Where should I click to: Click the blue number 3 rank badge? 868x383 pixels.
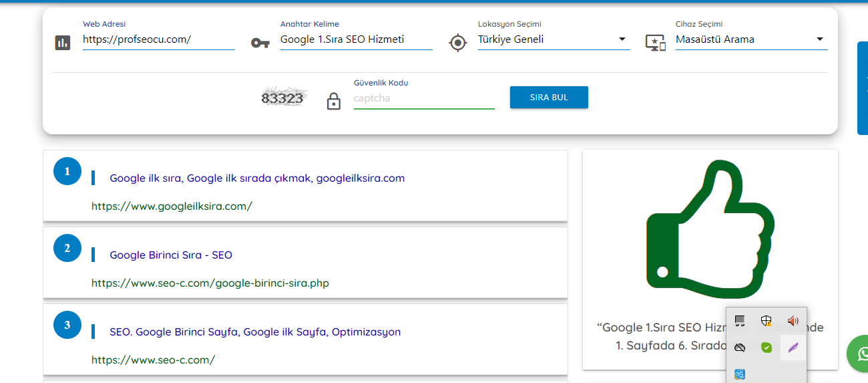[67, 325]
